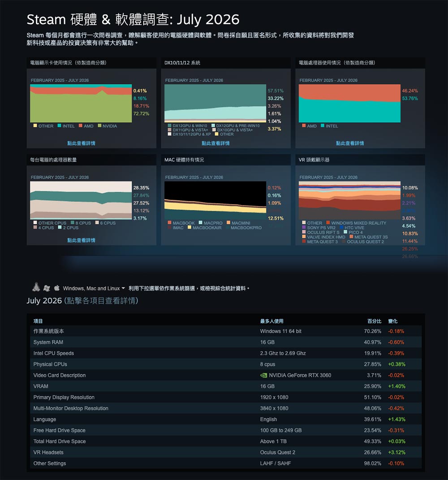Screen dimensions: 448x480
Task: Expand the VRAM row
Action: [x=226, y=386]
